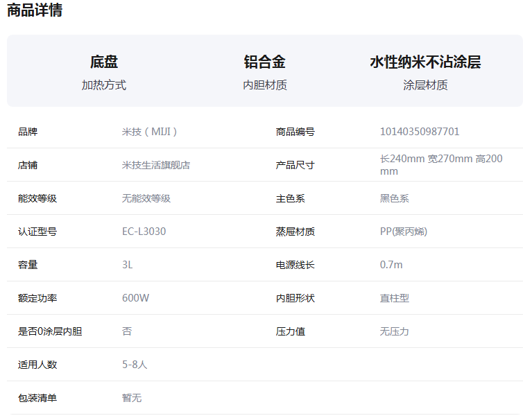Click the 压力值 label

(x=291, y=331)
